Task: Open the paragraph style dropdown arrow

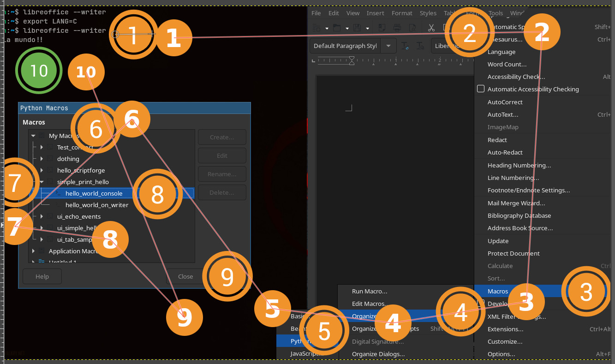Action: [389, 46]
